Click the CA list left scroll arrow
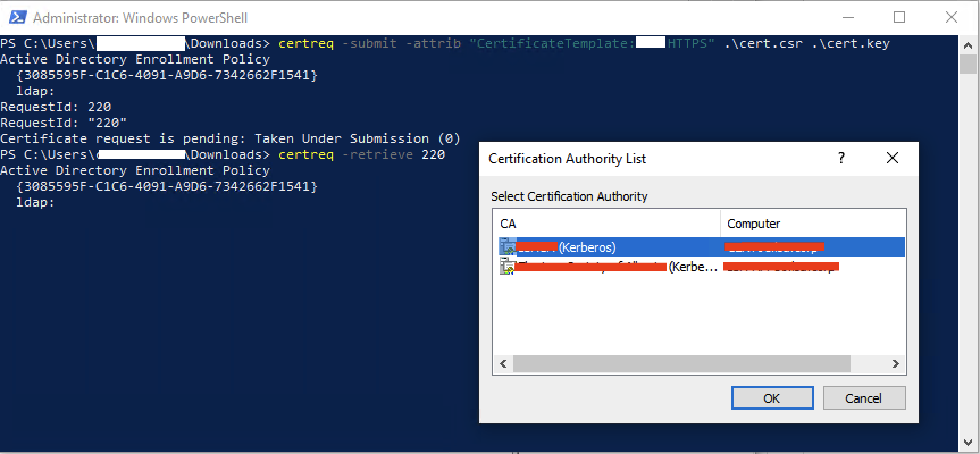 [x=503, y=364]
